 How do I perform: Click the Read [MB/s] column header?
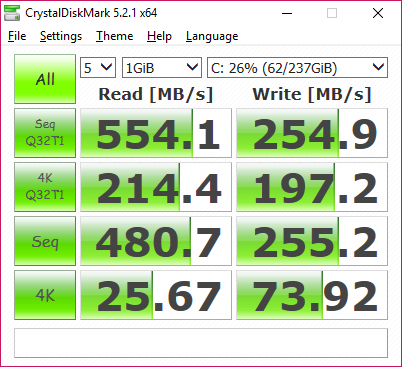[156, 94]
